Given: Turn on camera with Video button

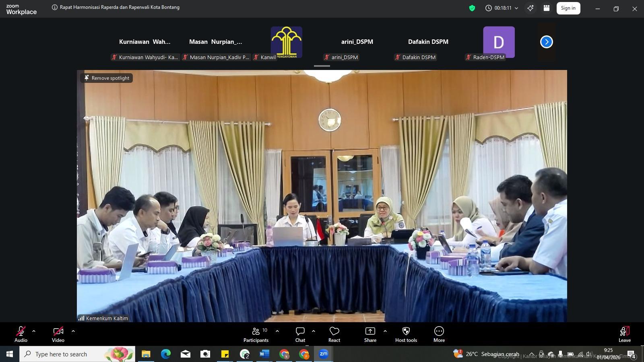Looking at the screenshot, I should 58,334.
